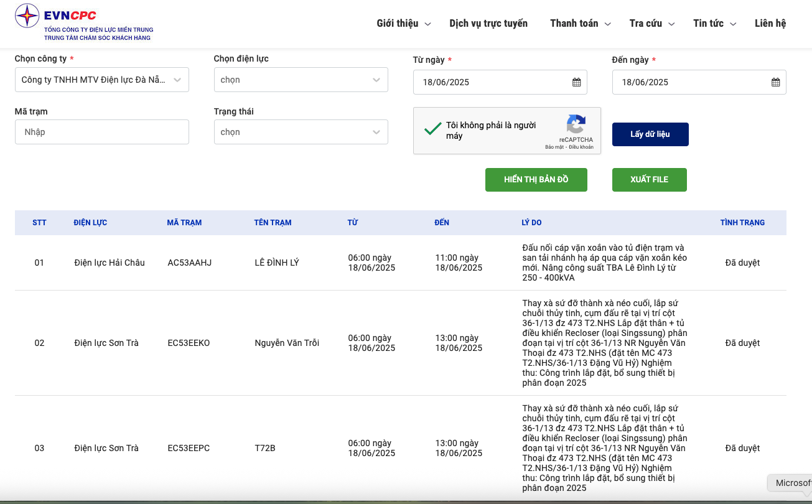Expand the Tin tức menu
This screenshot has width=812, height=504.
click(x=714, y=24)
